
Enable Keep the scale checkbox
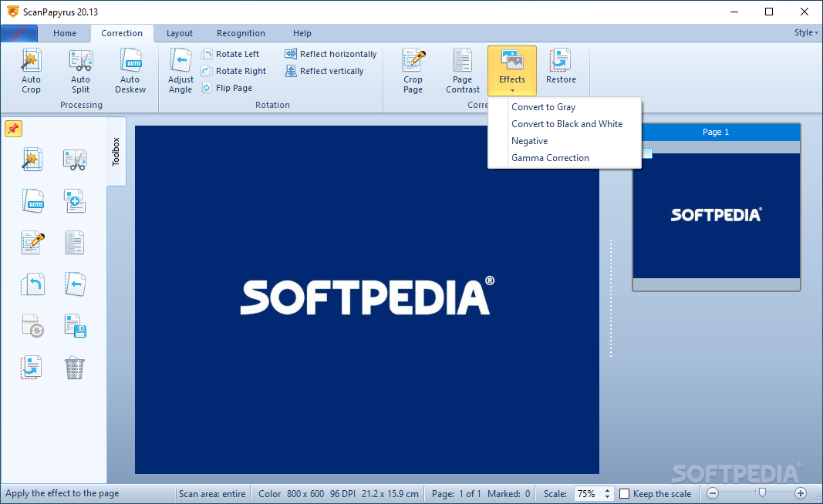point(625,493)
